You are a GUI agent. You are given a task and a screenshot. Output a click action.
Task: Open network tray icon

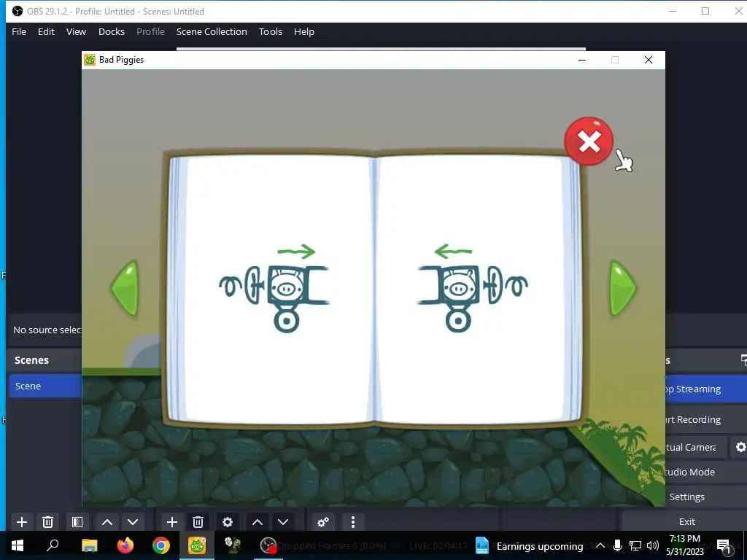(635, 545)
